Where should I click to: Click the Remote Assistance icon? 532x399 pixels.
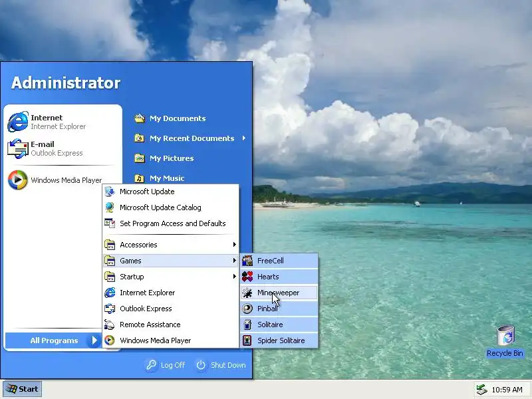point(110,325)
